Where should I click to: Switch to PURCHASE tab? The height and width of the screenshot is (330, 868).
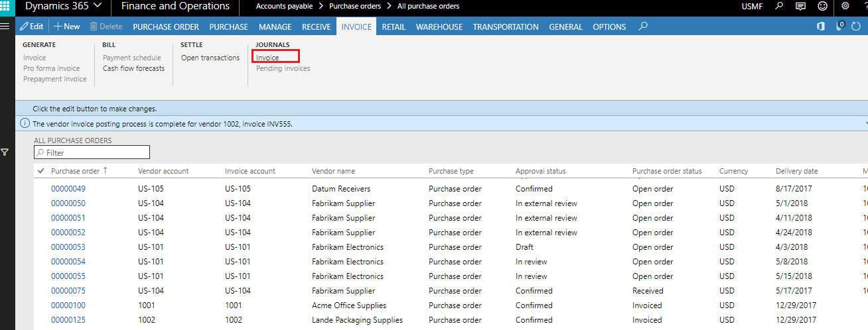[x=229, y=27]
